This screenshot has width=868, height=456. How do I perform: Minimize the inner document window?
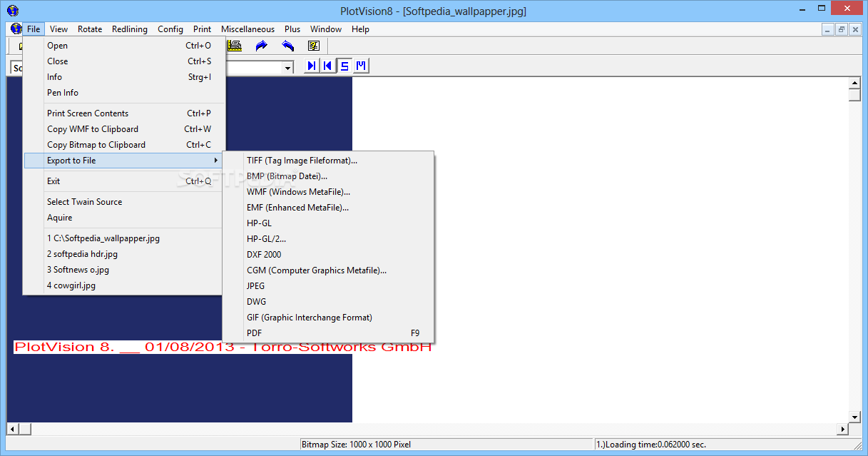point(828,29)
